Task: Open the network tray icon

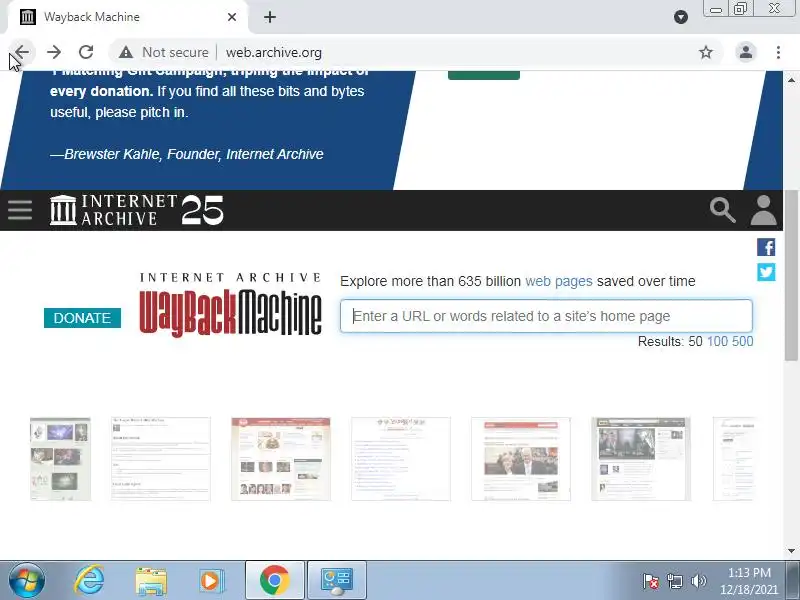Action: tap(674, 581)
